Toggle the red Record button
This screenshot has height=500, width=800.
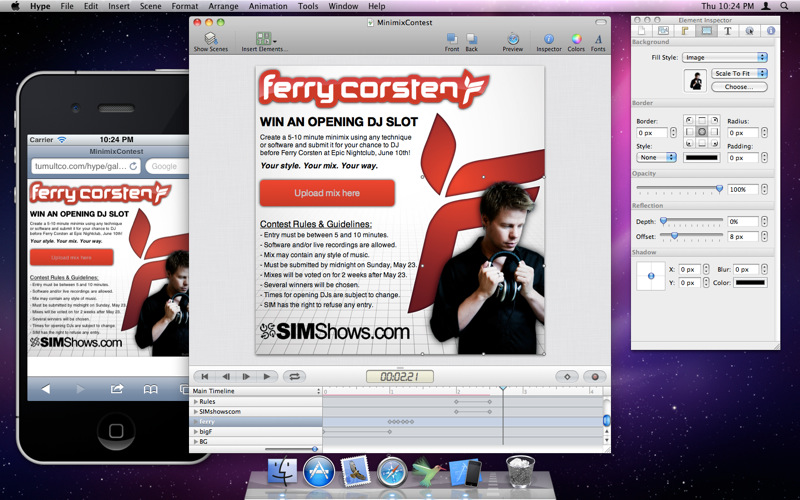pos(594,376)
